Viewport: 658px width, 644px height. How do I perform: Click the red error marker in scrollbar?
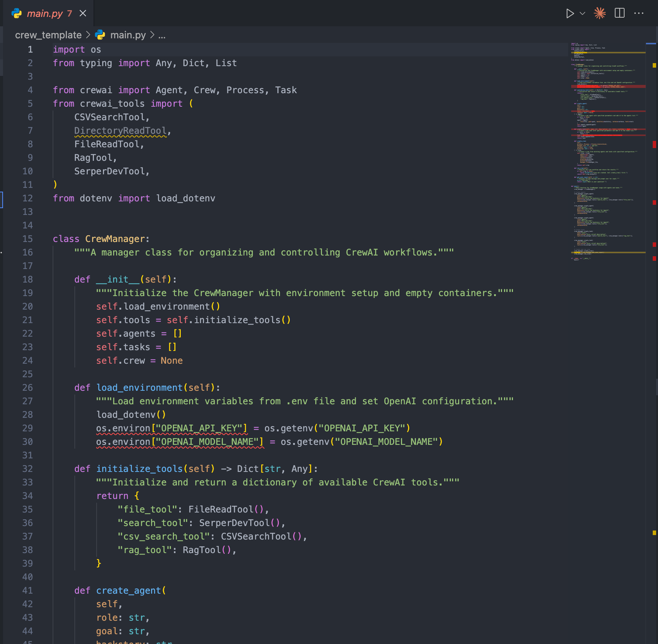(x=654, y=144)
